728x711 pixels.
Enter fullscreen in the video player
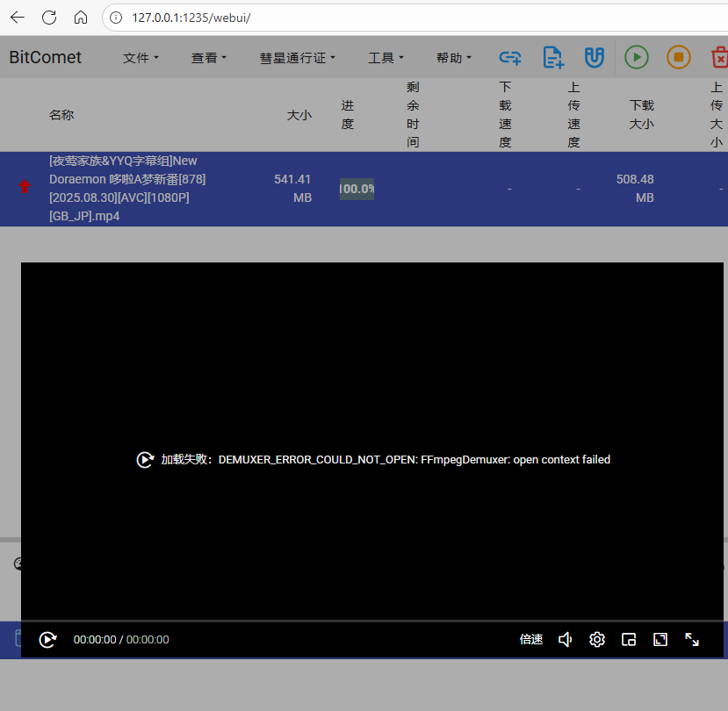(x=692, y=640)
